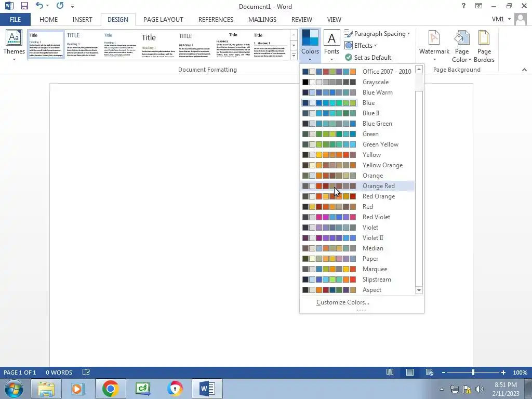This screenshot has width=532, height=399.
Task: Collapse the ribbon with the arrow
Action: tap(524, 70)
